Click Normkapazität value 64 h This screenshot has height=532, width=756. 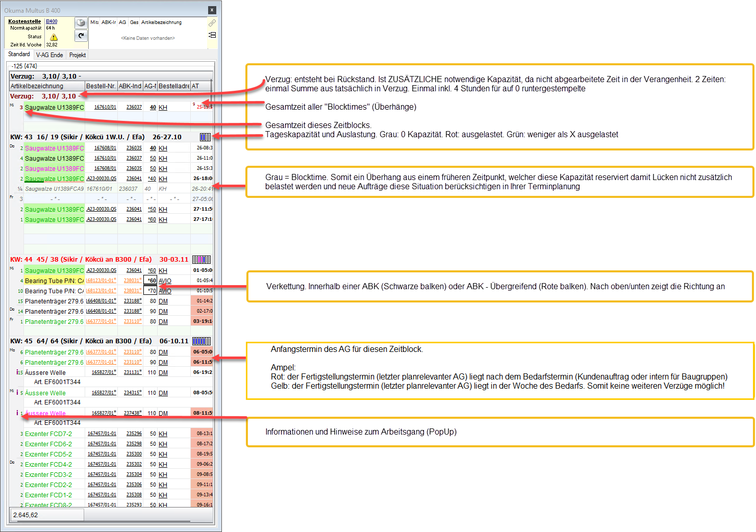(x=51, y=28)
